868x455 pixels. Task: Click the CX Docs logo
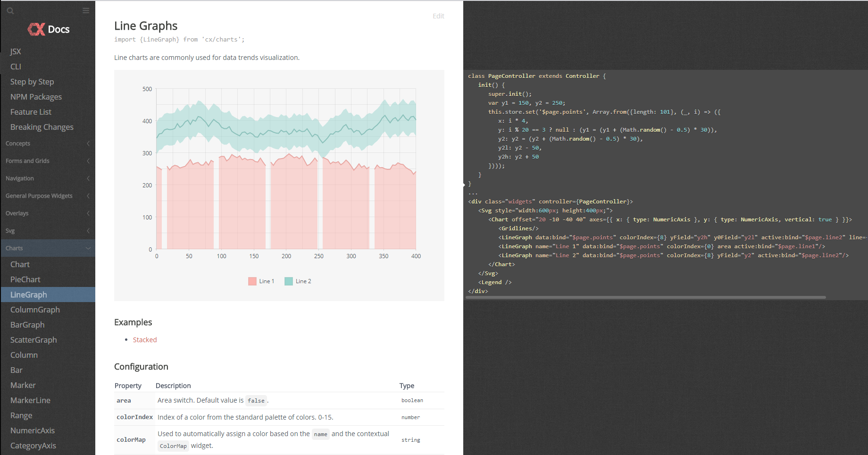48,29
